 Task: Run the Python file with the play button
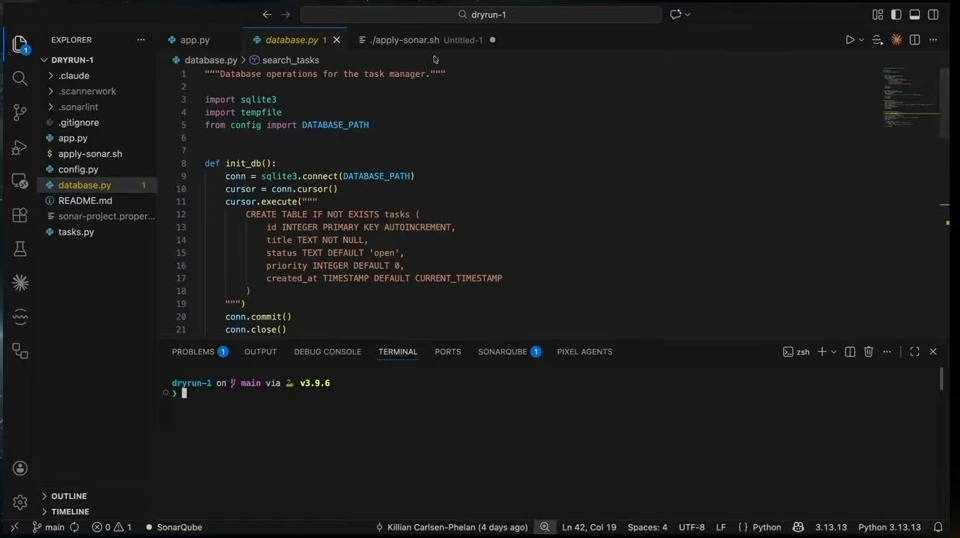pyautogui.click(x=849, y=40)
